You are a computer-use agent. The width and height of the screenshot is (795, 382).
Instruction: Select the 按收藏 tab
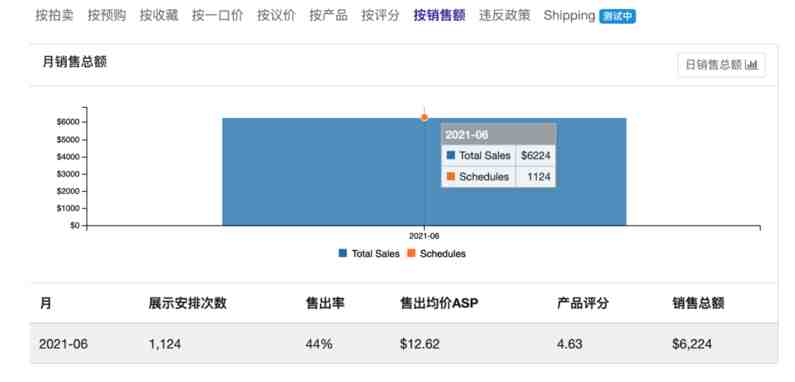(x=159, y=16)
